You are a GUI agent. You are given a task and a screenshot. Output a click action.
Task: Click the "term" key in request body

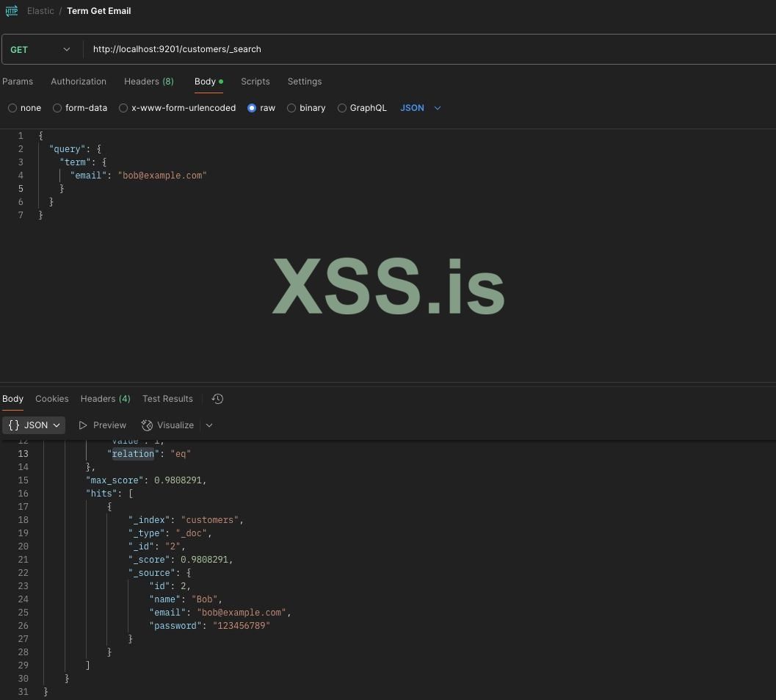pos(75,162)
